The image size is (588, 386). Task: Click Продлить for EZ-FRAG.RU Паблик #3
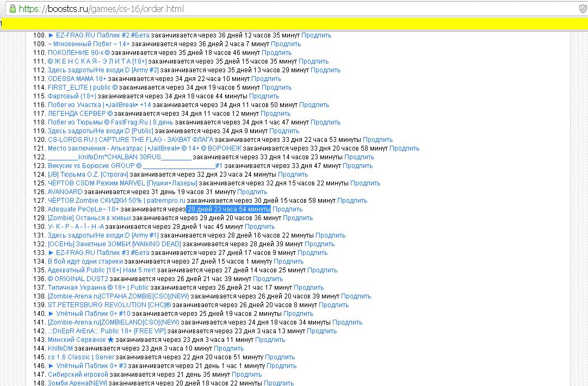(x=313, y=253)
